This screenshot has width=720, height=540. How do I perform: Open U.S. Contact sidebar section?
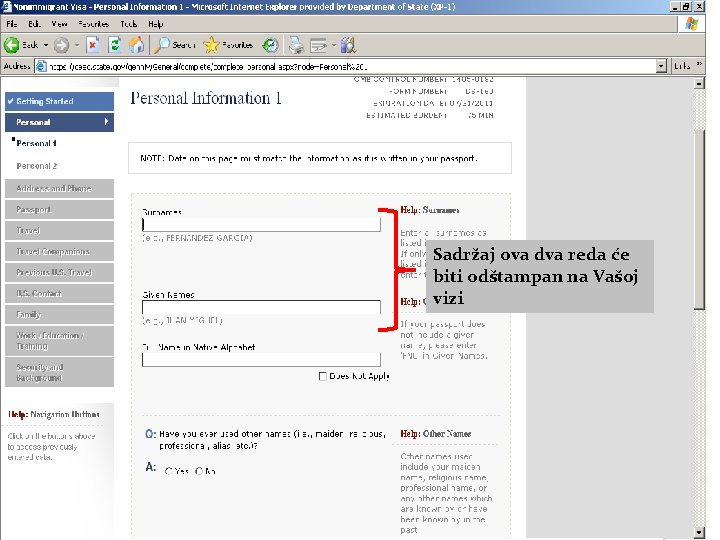[59, 293]
